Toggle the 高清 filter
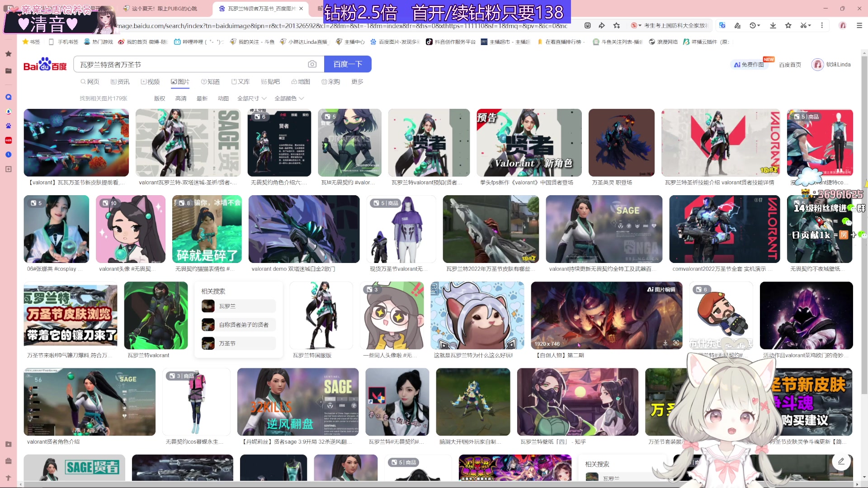Image resolution: width=868 pixels, height=488 pixels. pos(181,99)
